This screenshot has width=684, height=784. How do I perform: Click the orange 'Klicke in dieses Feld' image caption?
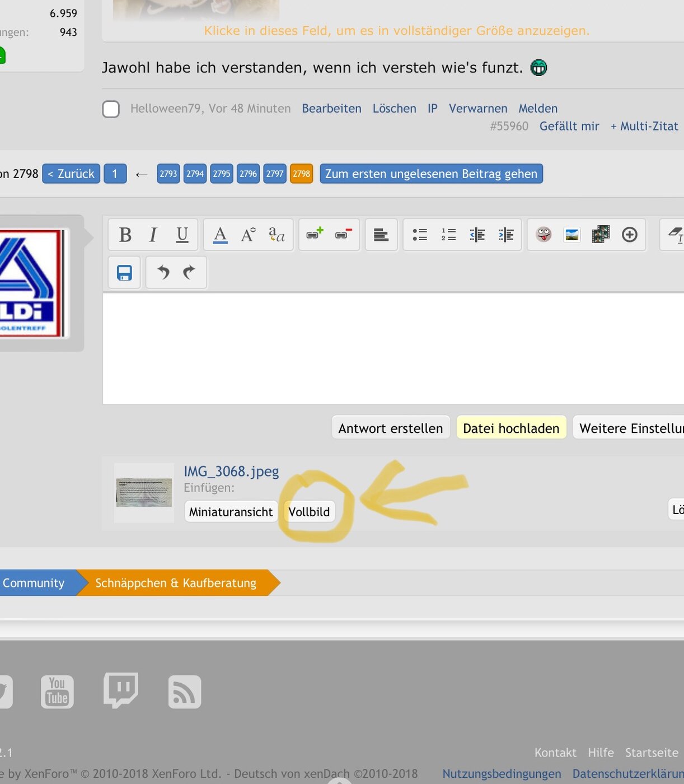click(x=397, y=31)
